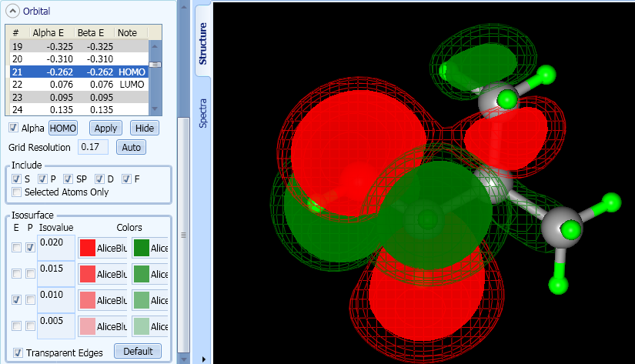Click the panel splitter grip handle
Viewport: 635px width, 364px height.
pyautogui.click(x=183, y=235)
